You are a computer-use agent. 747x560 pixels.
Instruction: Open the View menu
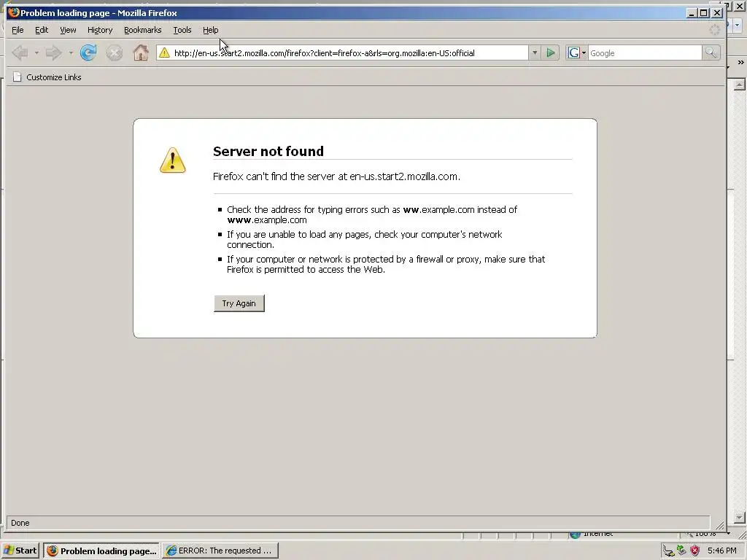click(68, 30)
